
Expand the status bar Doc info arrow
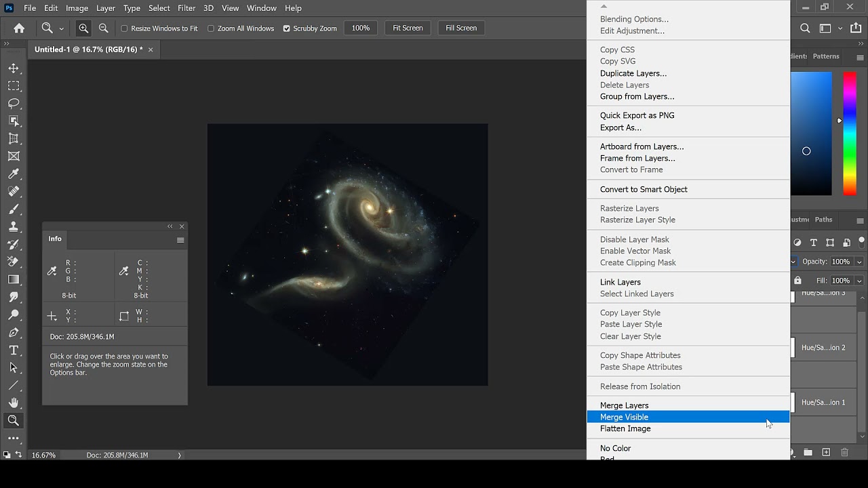point(179,455)
